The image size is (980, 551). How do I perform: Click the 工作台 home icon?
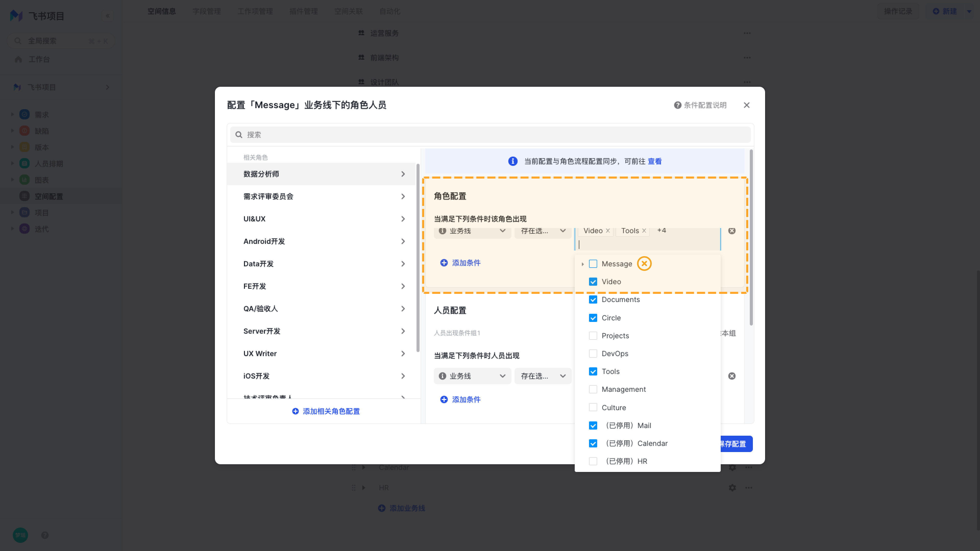pos(18,59)
